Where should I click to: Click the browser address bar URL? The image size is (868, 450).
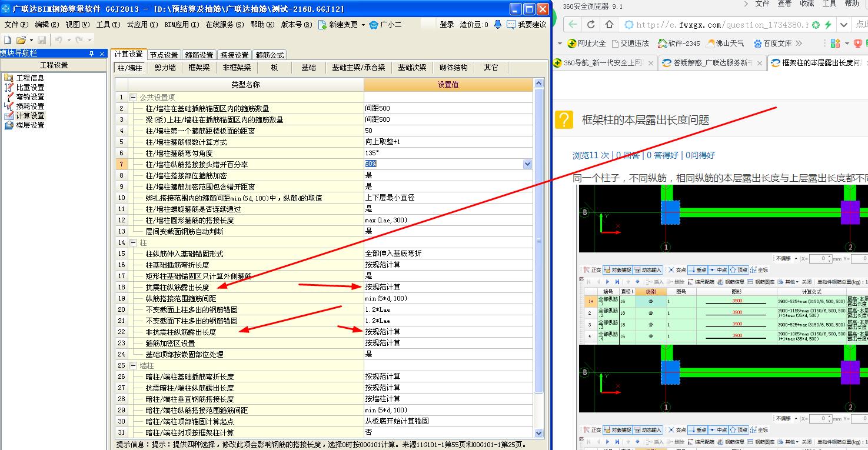coord(722,25)
